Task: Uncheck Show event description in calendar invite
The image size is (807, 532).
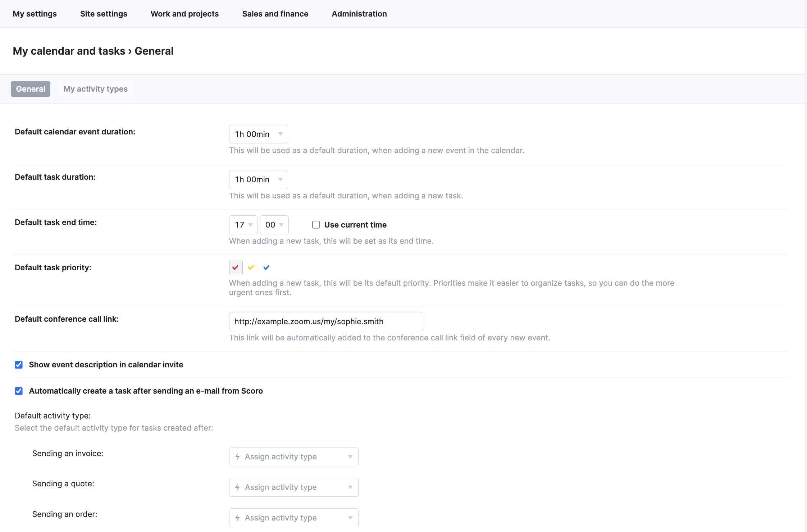Action: 19,365
